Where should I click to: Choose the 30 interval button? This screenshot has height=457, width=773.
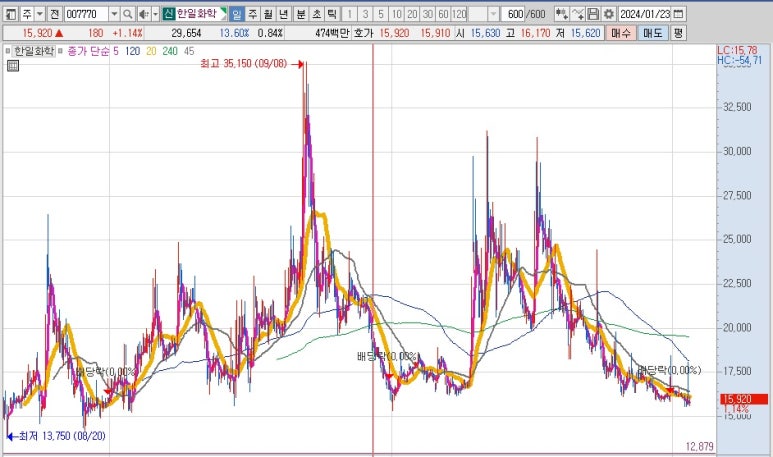point(427,14)
